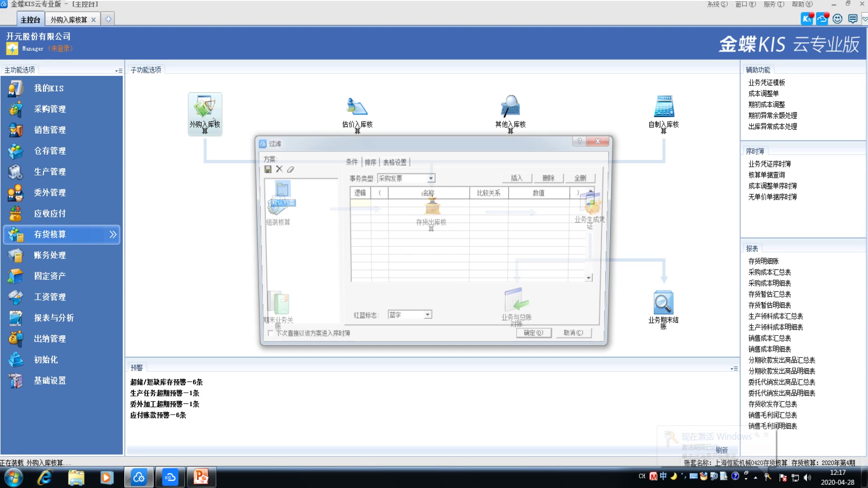Open 帮助 menu

tap(802, 4)
